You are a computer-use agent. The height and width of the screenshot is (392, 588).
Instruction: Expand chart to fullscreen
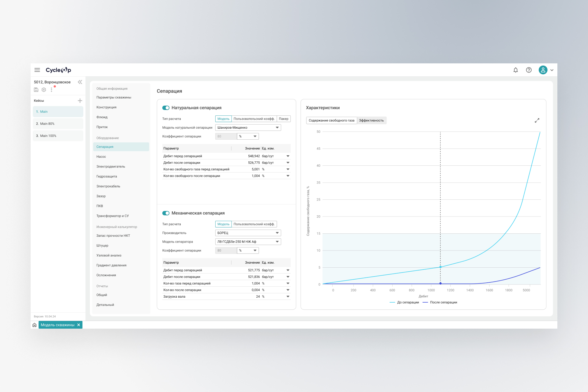click(537, 120)
